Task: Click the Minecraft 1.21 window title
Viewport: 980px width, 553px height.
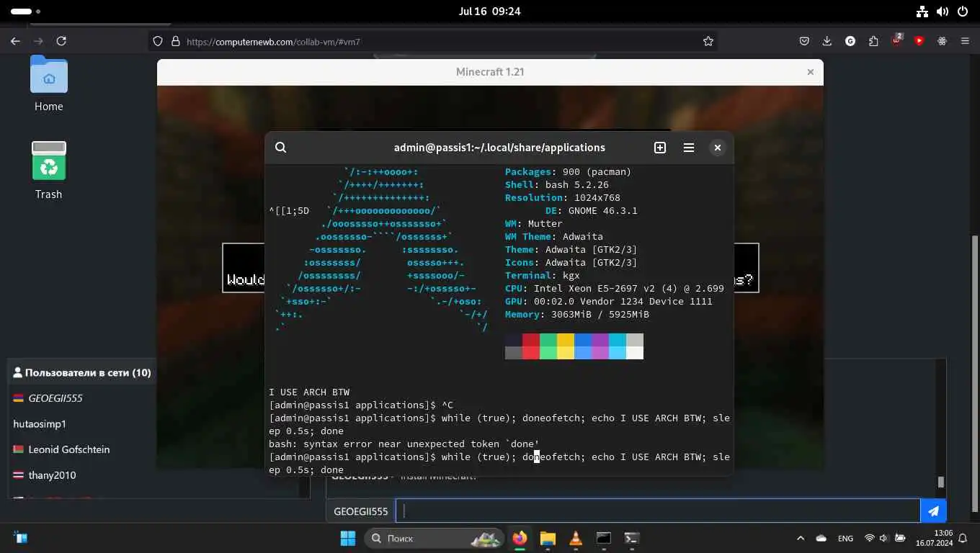Action: click(x=490, y=72)
